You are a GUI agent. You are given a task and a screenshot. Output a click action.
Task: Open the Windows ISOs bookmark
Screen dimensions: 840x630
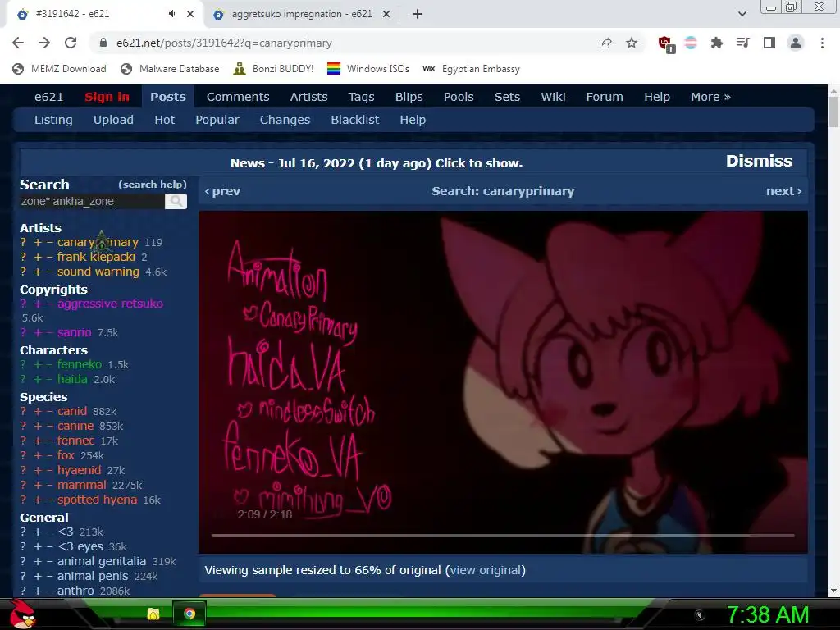tap(368, 69)
